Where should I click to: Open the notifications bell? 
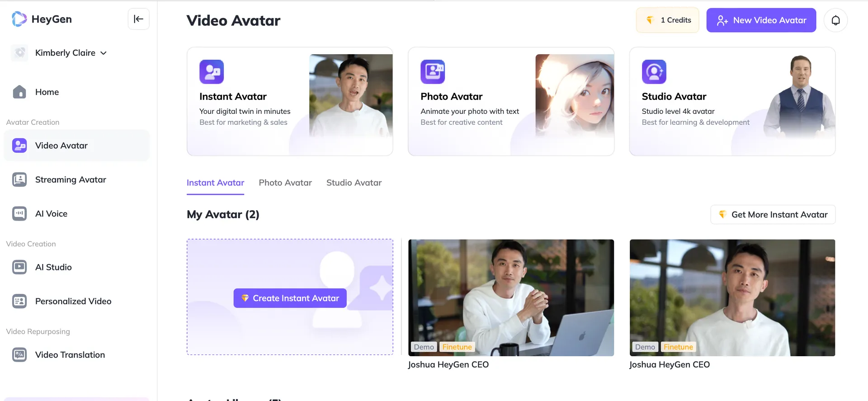(x=835, y=20)
